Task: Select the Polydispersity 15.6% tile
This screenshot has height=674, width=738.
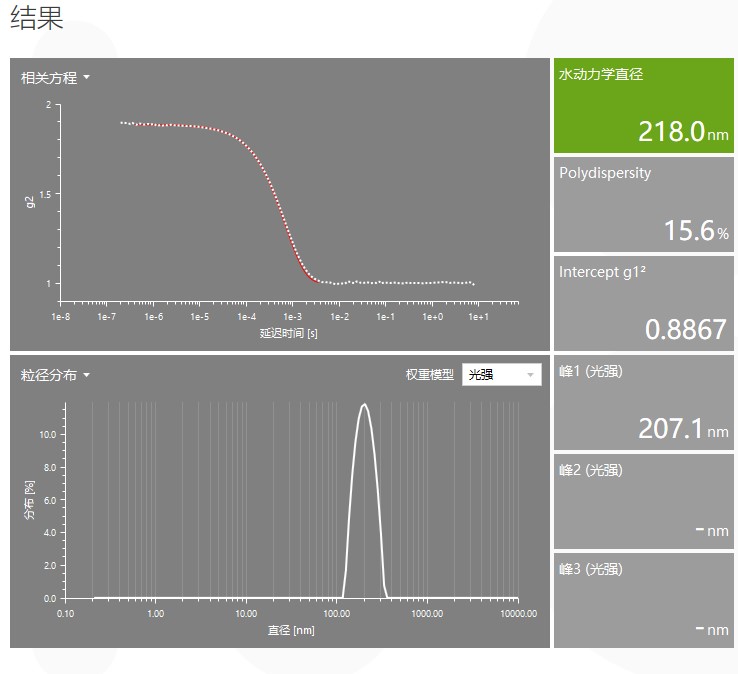Action: point(643,205)
